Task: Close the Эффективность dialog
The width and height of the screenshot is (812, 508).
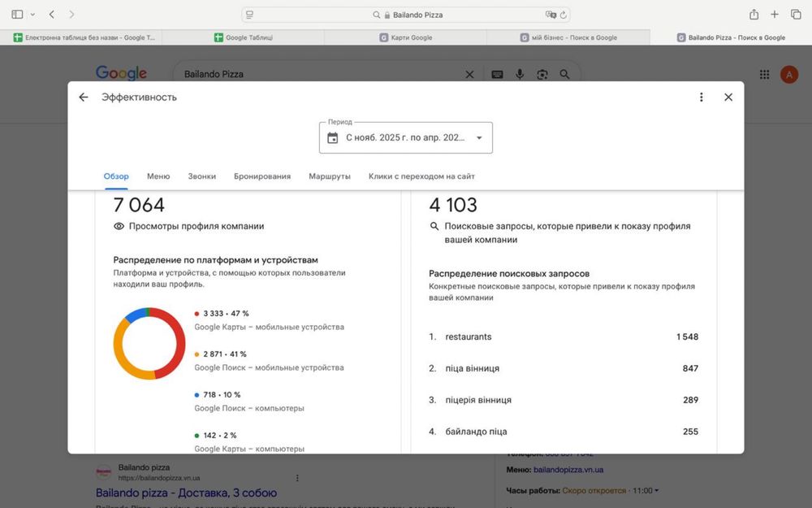Action: pyautogui.click(x=728, y=97)
